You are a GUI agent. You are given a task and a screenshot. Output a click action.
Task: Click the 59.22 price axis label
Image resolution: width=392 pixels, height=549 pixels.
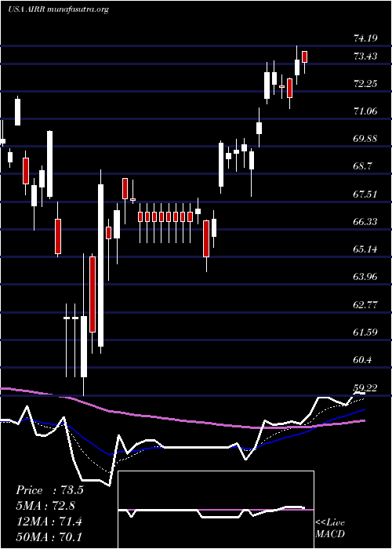365,387
